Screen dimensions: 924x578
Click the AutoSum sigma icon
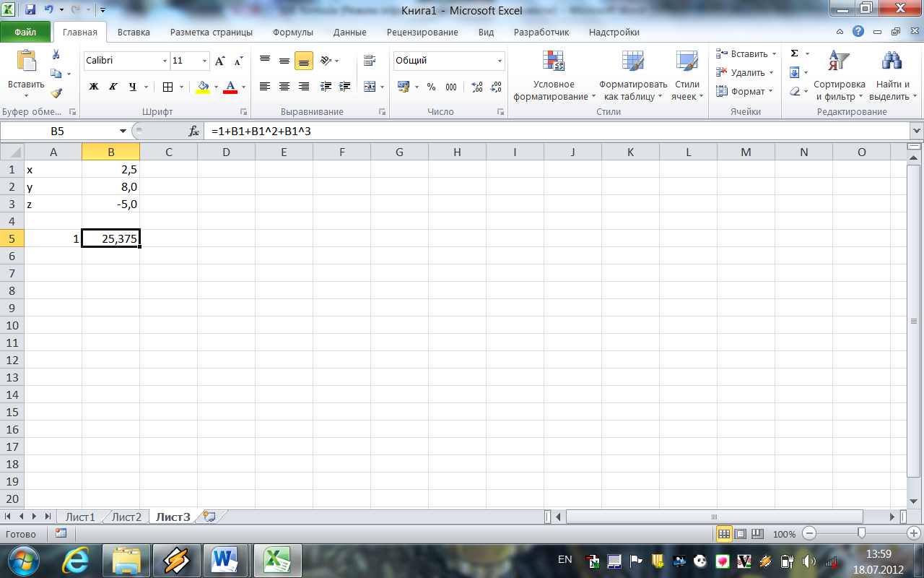tap(794, 53)
